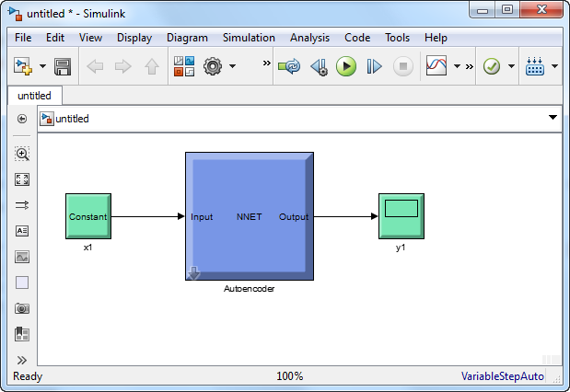Open the Data Inspector dropdown arrow
570x392 pixels.
457,66
